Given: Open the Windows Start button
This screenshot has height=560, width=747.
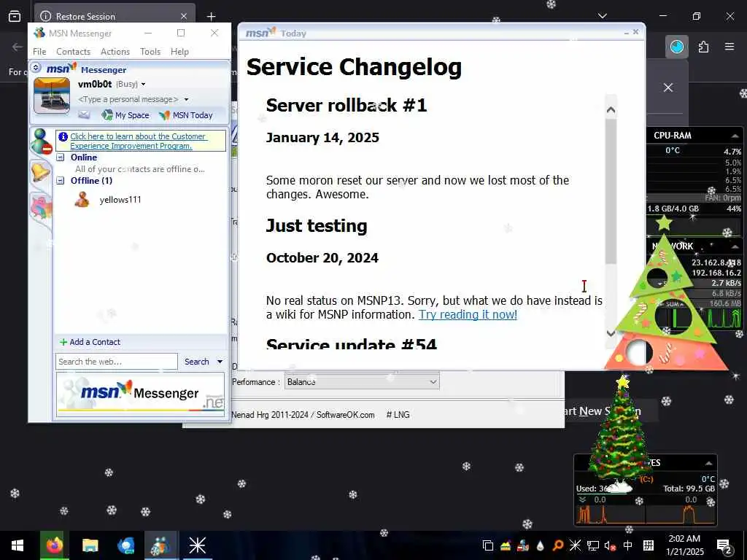Looking at the screenshot, I should click(18, 545).
